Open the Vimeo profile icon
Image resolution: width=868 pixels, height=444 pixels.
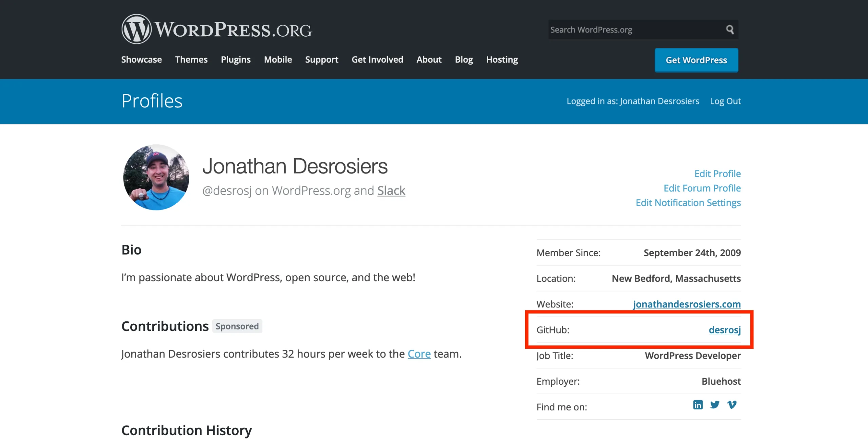(732, 405)
